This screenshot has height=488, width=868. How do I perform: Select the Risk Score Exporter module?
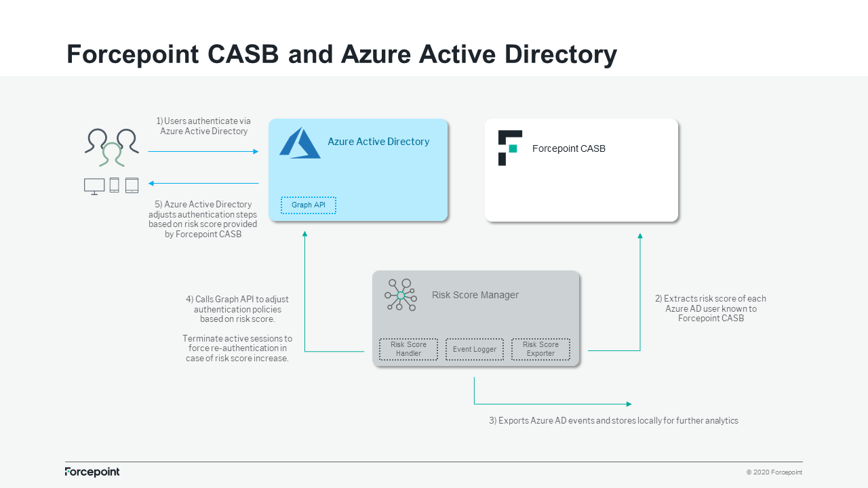pyautogui.click(x=540, y=349)
